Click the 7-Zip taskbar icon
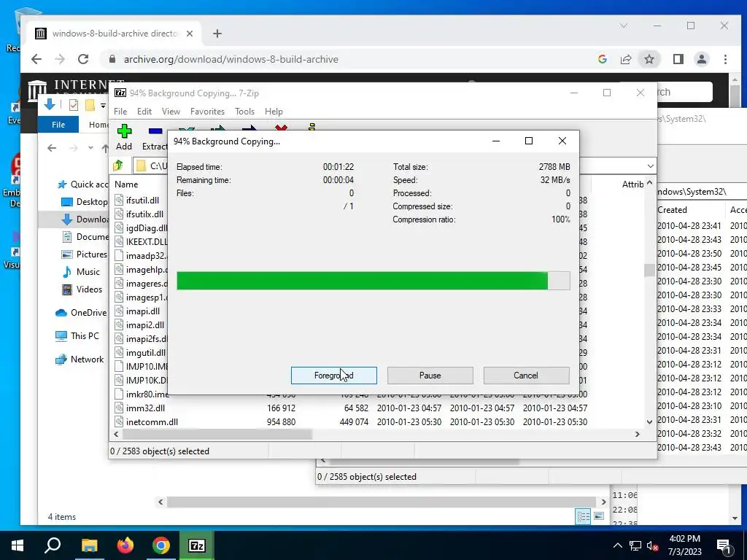Viewport: 747px width, 560px height. point(197,545)
